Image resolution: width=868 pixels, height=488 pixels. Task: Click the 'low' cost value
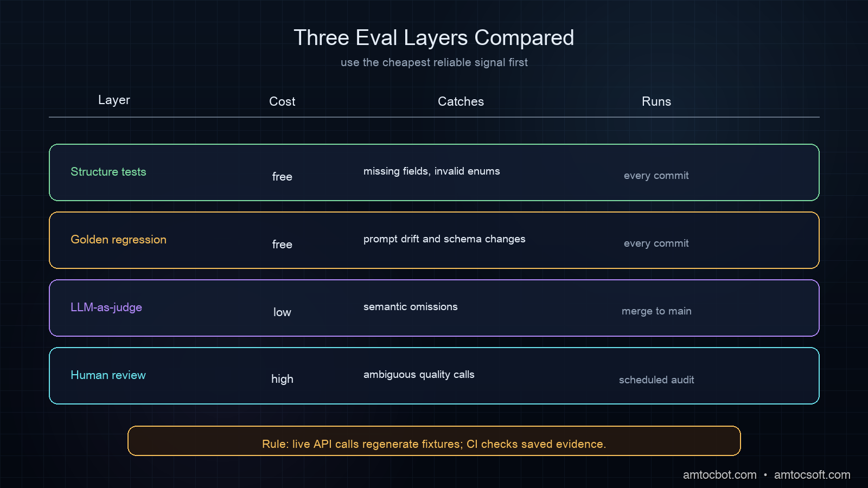282,312
